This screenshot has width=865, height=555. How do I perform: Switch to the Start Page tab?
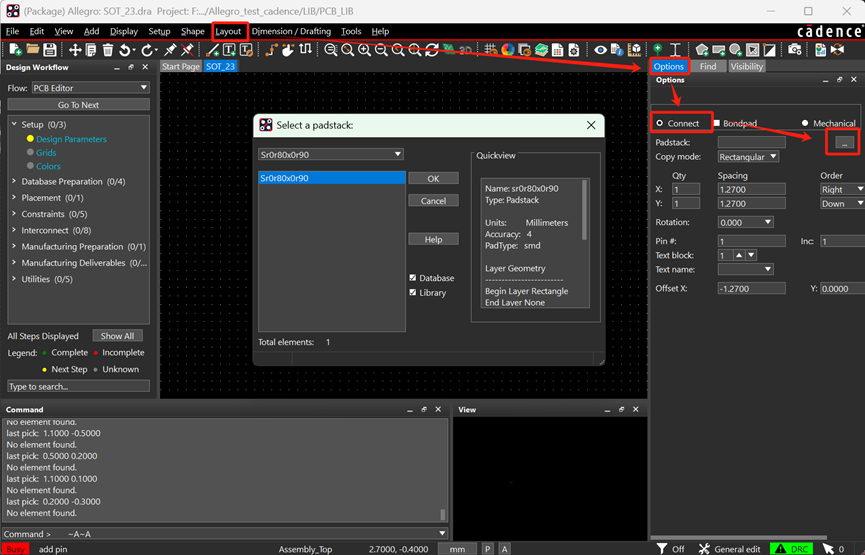point(181,66)
